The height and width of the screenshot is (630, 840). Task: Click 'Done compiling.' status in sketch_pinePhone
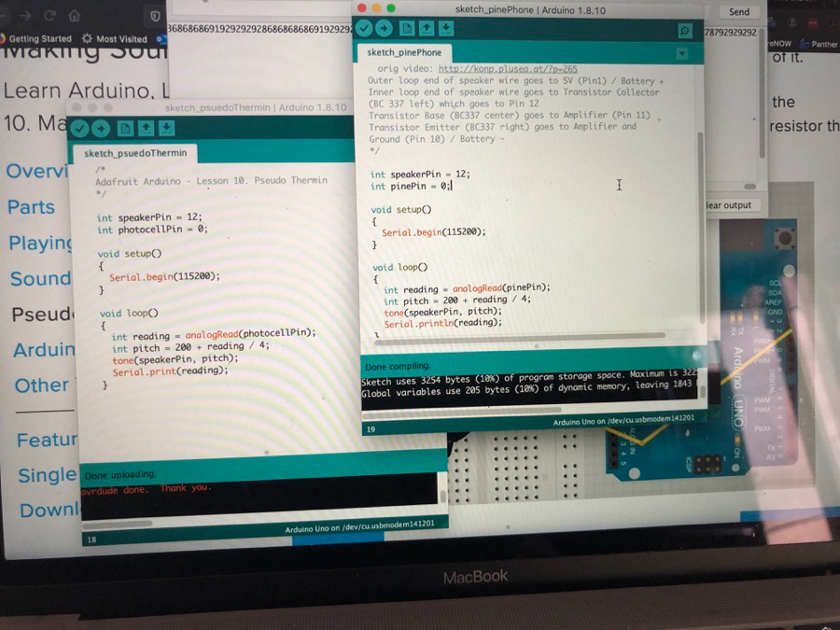[x=398, y=367]
